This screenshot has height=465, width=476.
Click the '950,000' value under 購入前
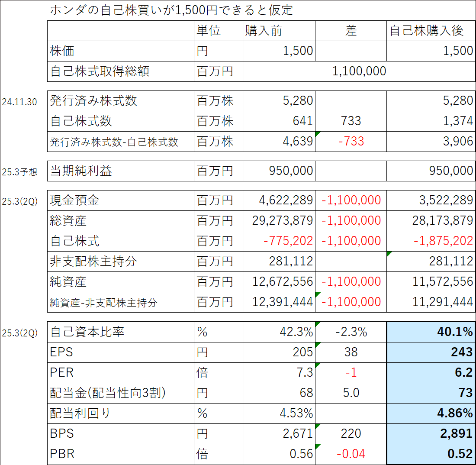coord(291,171)
